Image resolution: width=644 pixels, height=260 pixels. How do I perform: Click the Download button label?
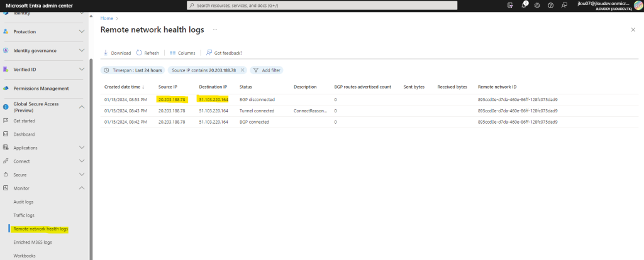click(x=121, y=53)
